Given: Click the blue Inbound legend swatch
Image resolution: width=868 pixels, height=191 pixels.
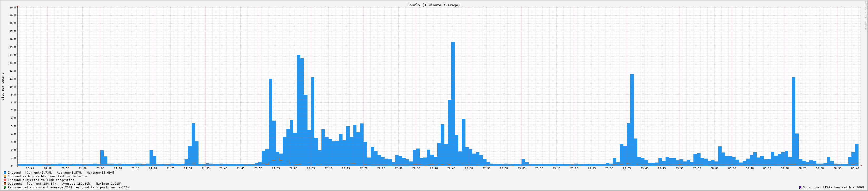Looking at the screenshot, I should [x=5, y=173].
